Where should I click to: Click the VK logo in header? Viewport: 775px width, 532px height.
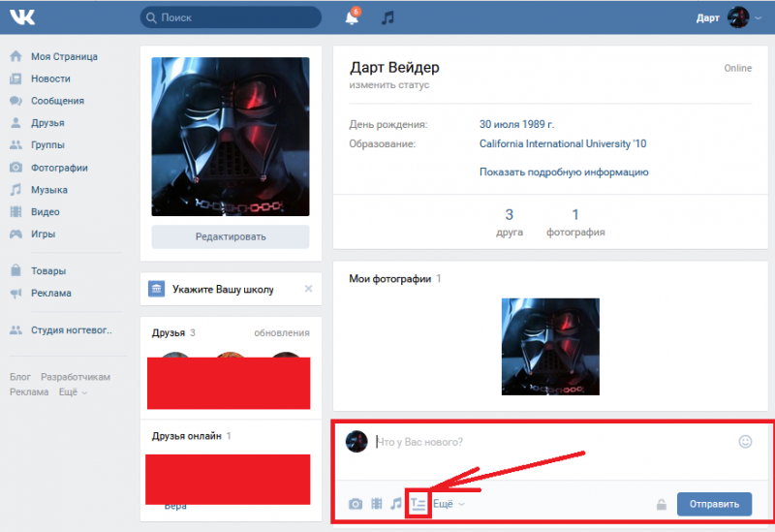(22, 17)
